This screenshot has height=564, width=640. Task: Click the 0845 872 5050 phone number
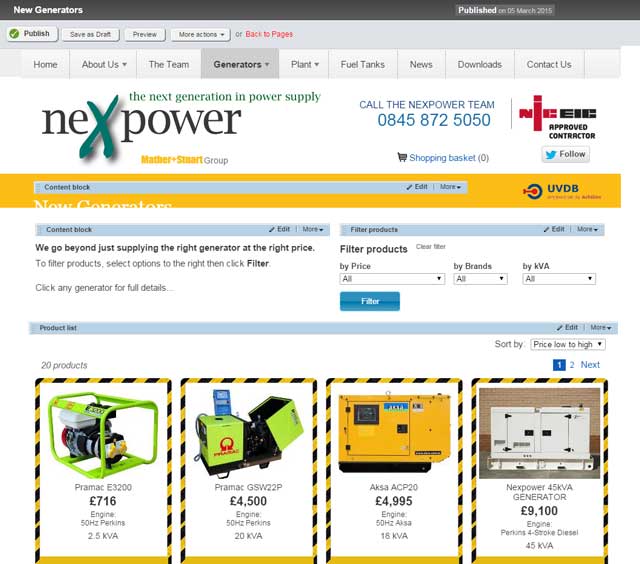click(434, 120)
